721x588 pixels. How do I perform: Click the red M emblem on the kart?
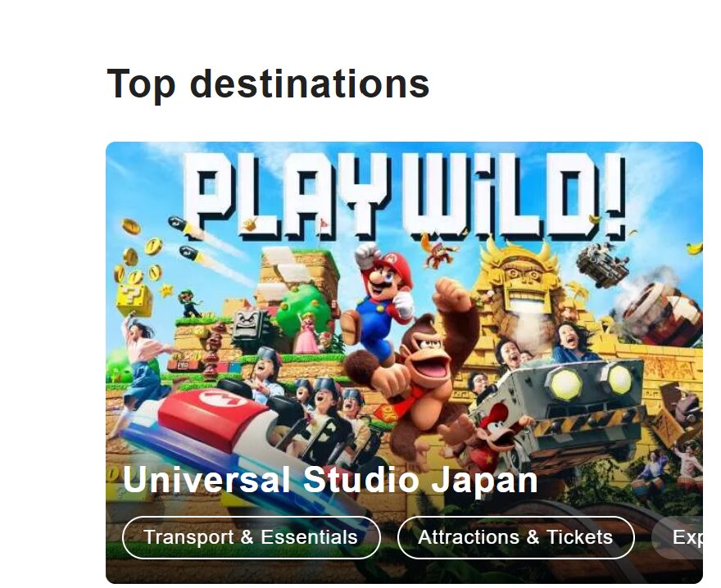pos(224,398)
